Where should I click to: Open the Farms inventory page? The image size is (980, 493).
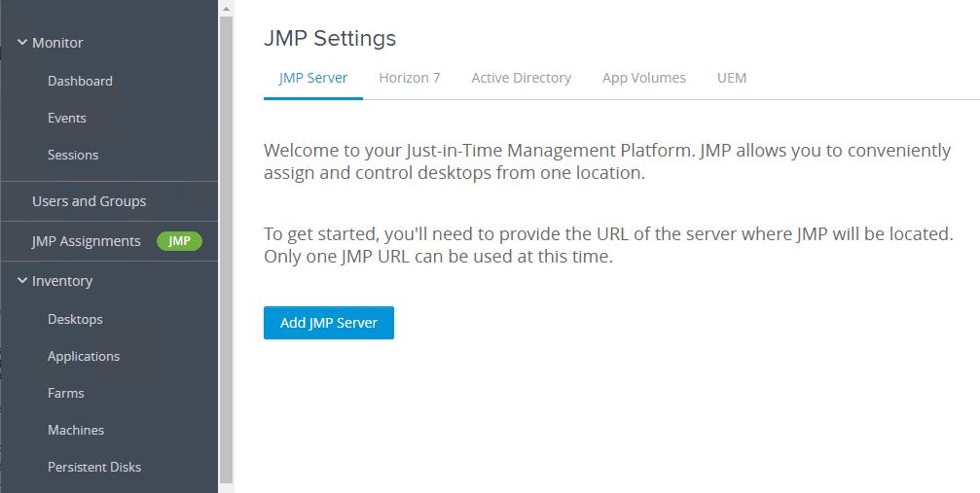click(66, 393)
